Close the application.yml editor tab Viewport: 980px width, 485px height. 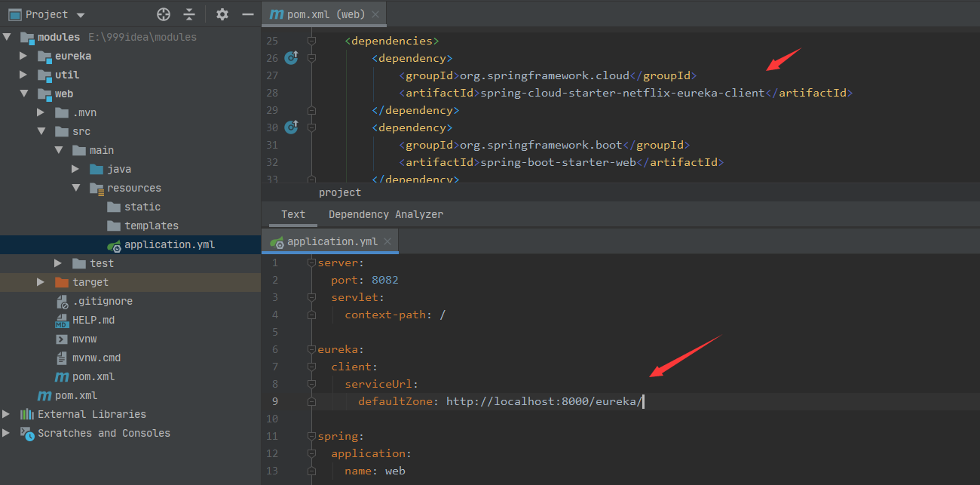coord(387,241)
